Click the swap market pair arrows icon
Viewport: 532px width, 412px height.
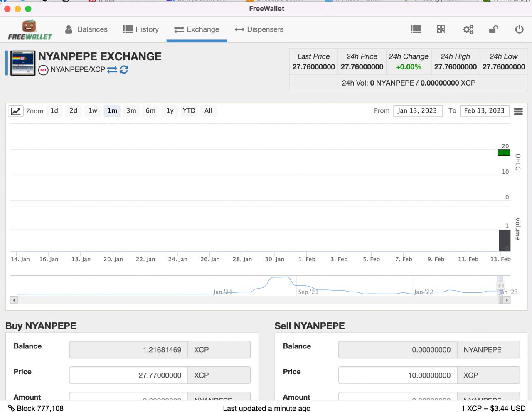click(112, 70)
